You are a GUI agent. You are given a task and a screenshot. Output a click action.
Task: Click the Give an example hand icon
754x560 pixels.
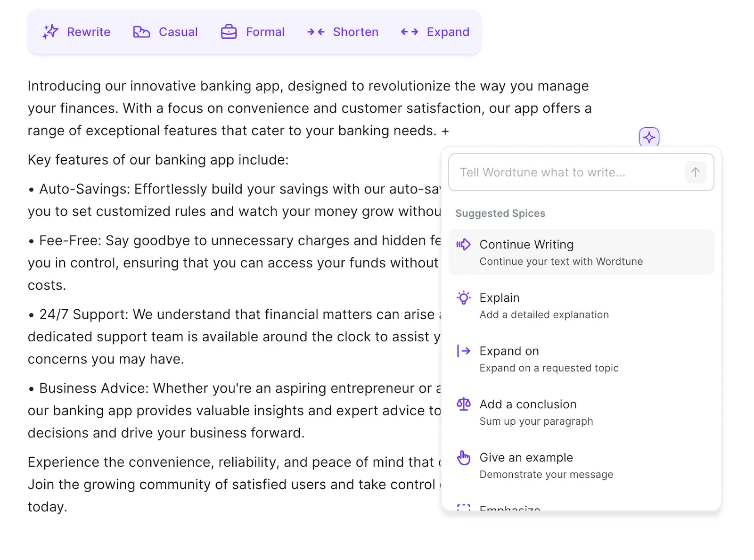coord(464,457)
